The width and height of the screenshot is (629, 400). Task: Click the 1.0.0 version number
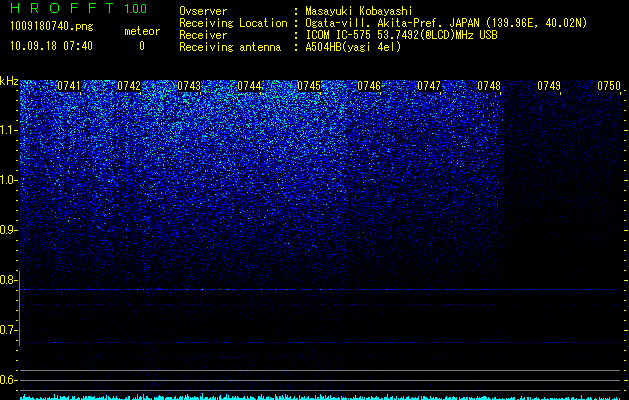pyautogui.click(x=136, y=8)
